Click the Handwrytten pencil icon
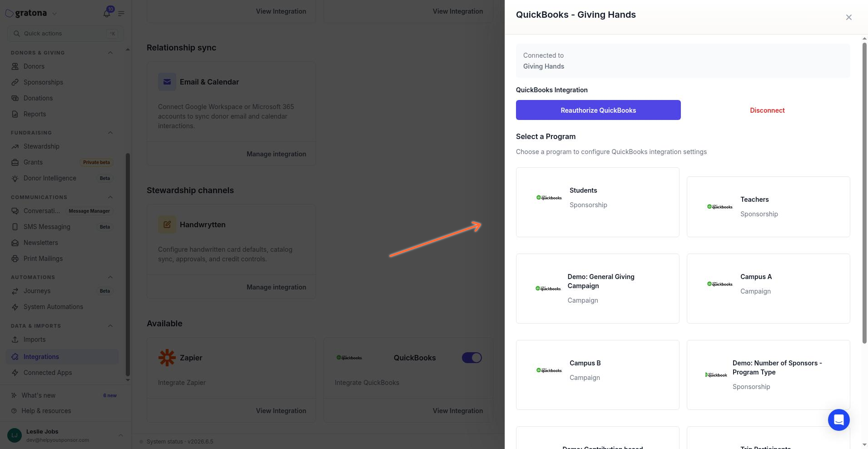This screenshot has height=449, width=868. (167, 224)
